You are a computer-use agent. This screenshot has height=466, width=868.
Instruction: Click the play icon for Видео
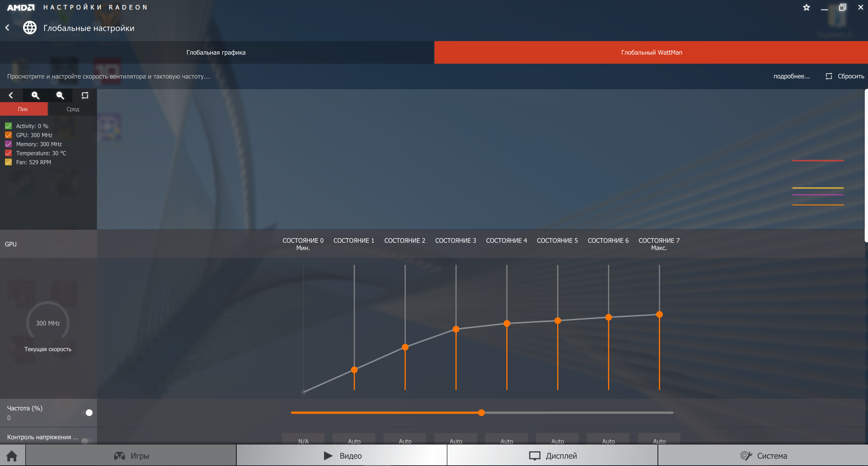[x=328, y=456]
